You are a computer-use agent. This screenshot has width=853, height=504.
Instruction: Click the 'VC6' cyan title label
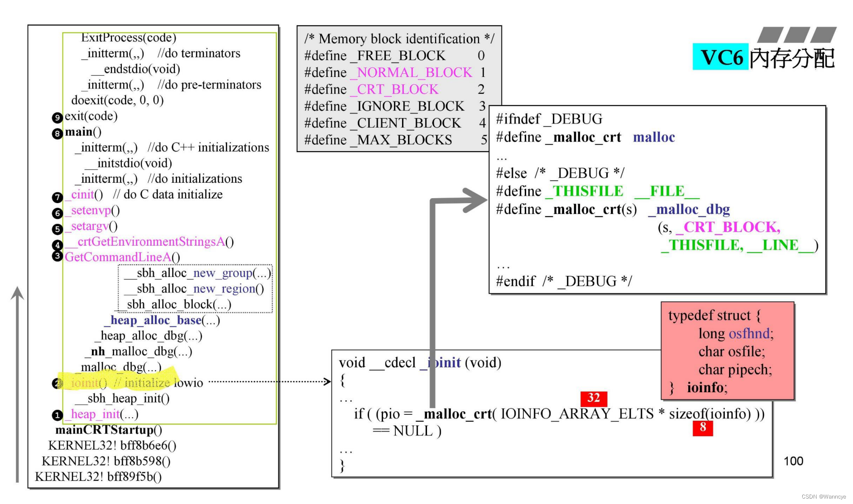(721, 57)
